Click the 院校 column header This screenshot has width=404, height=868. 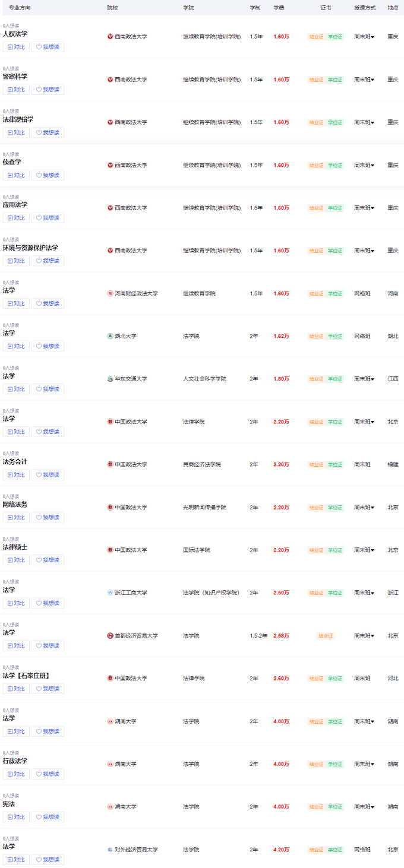112,8
